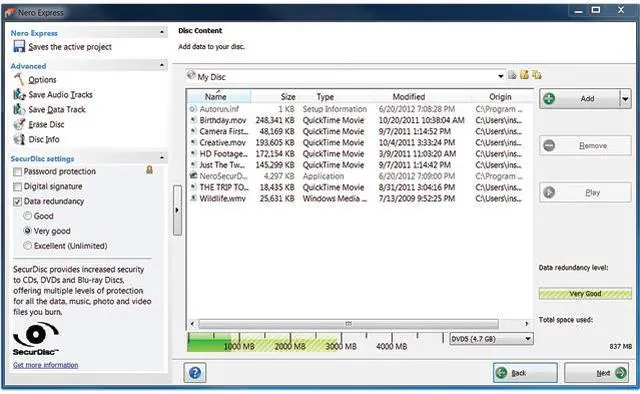Collapse the left side panel with the arrow handle

(x=177, y=210)
